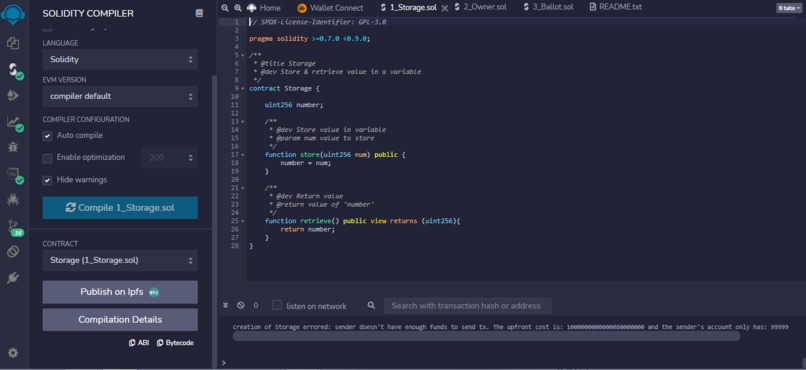Switch to the Wallet Connect tab
Viewport: 806px width, 370px height.
(330, 8)
